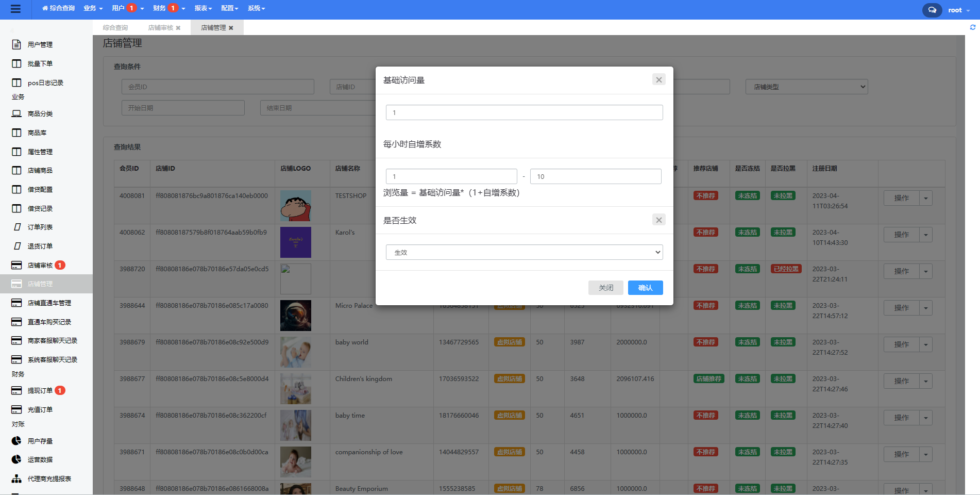The height and width of the screenshot is (495, 980).
Task: Open 系统客服聊天记录 sidebar icon
Action: tap(16, 359)
